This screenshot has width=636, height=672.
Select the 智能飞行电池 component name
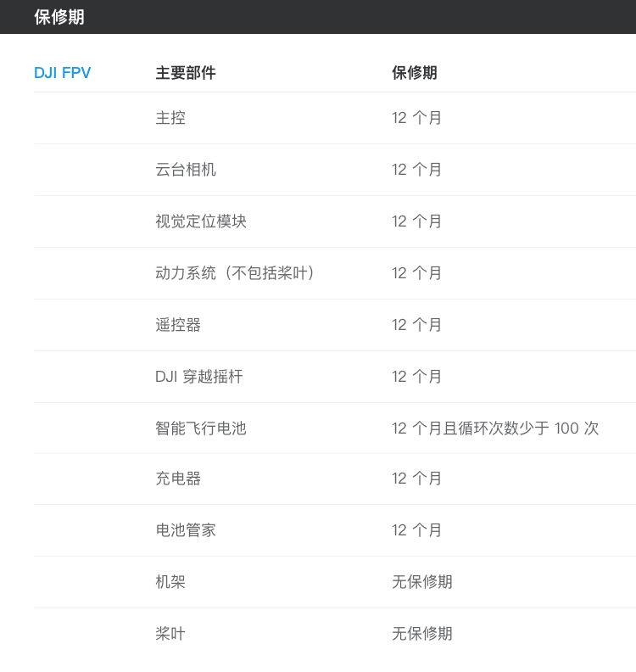coord(201,428)
